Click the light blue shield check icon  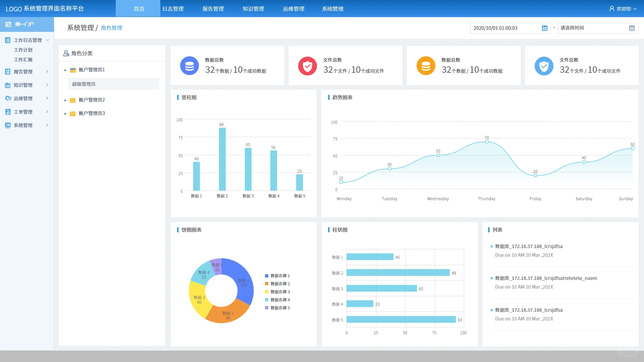point(544,66)
